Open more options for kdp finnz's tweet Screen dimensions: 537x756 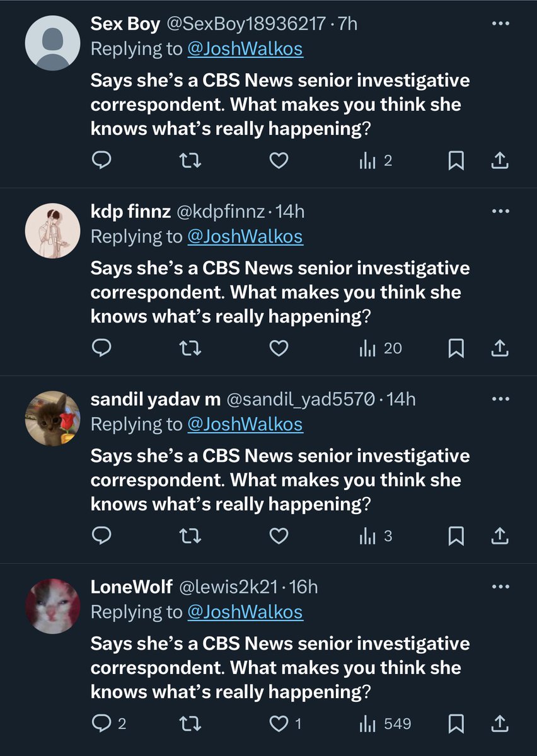(x=500, y=211)
